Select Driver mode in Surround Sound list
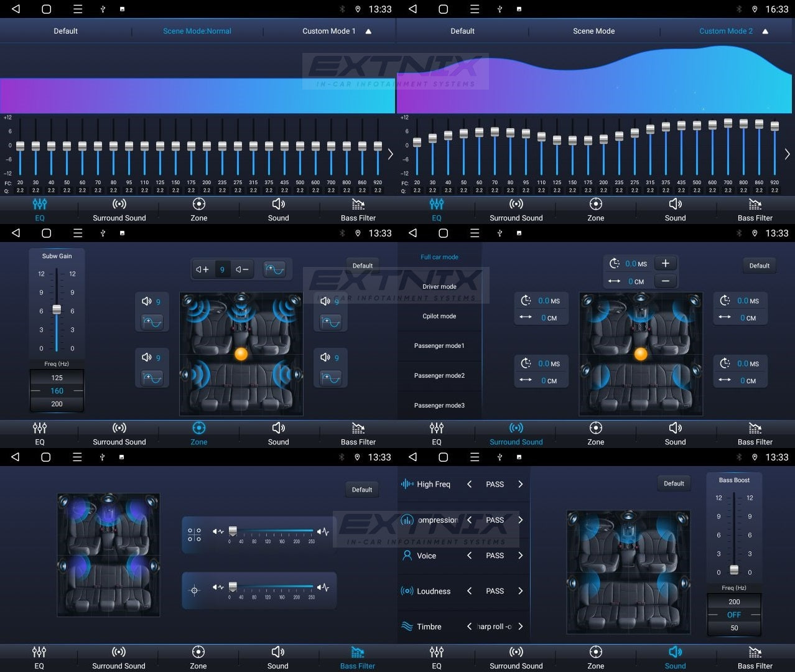The height and width of the screenshot is (672, 795). click(439, 287)
